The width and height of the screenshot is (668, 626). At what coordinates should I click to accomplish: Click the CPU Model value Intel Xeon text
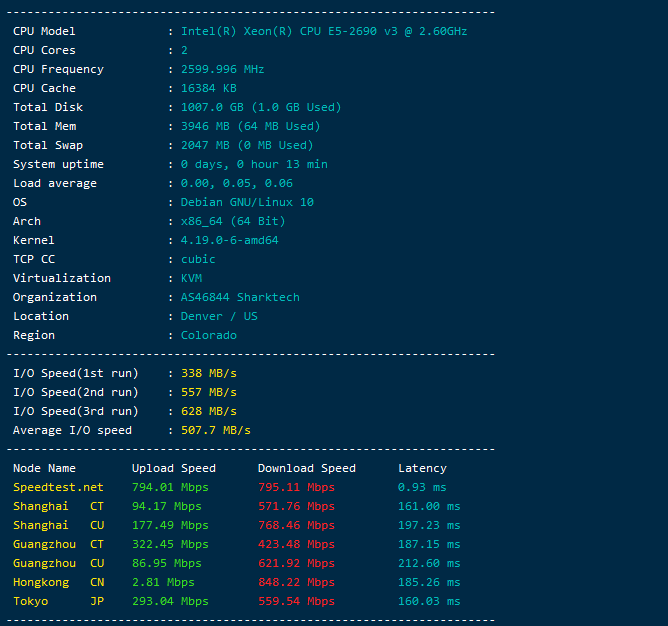pyautogui.click(x=323, y=31)
